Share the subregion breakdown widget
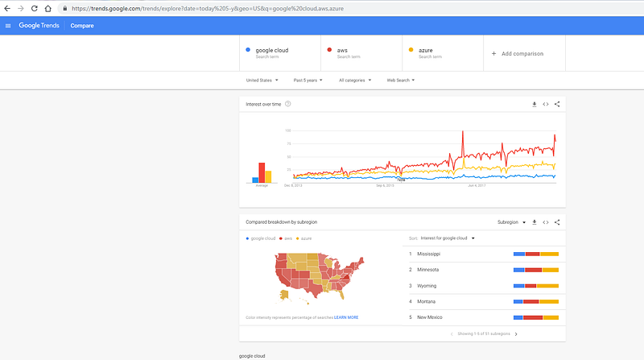Viewport: 644px width, 360px height. (557, 222)
